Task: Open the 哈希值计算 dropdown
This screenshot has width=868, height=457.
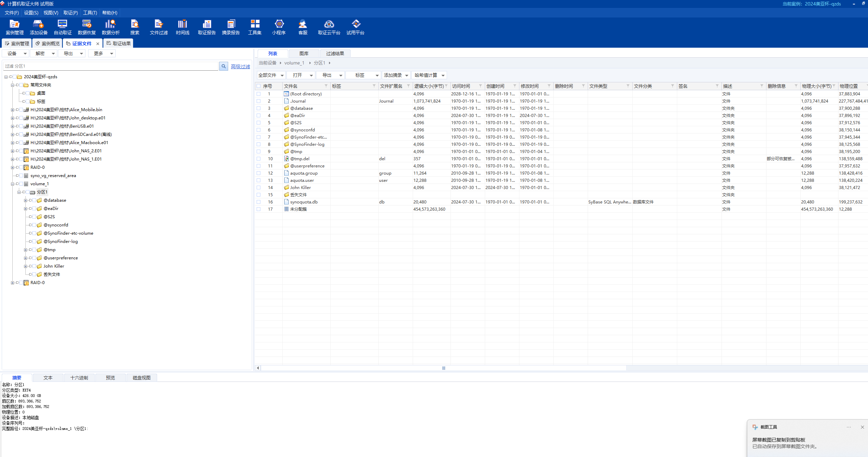Action: [x=429, y=75]
